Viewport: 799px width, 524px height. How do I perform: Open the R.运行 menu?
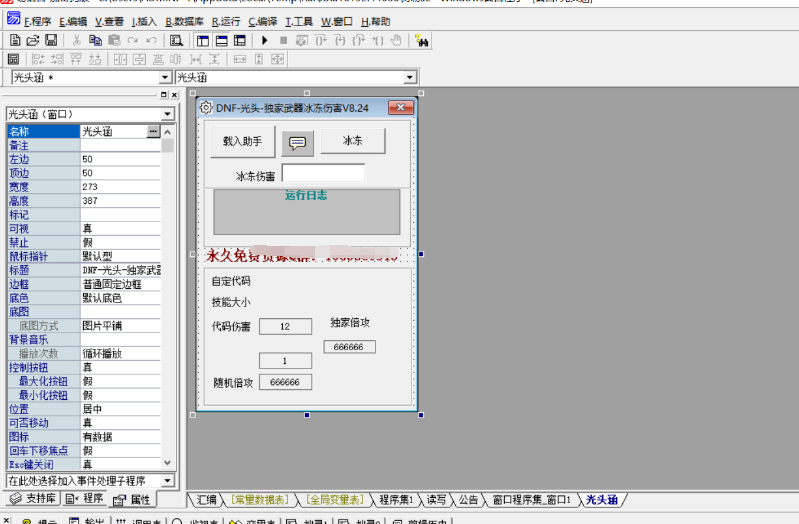pos(227,21)
